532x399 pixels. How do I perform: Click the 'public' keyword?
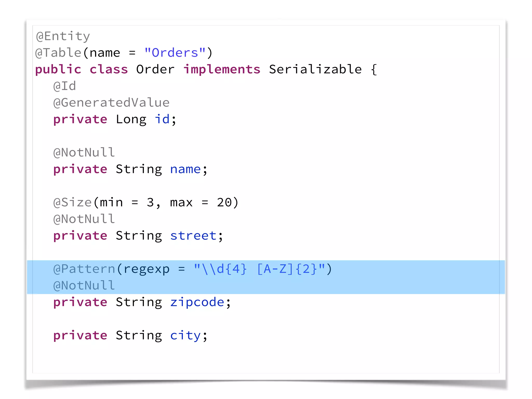(58, 70)
